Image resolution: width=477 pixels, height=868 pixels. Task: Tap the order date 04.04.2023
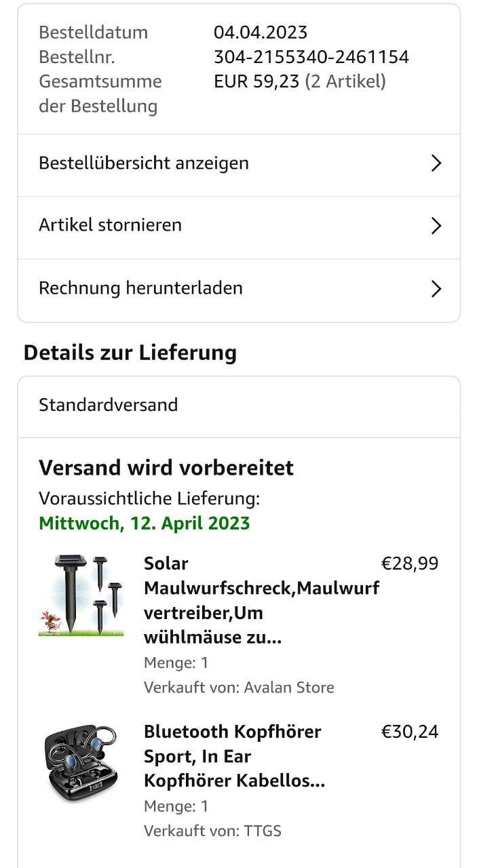pyautogui.click(x=261, y=33)
